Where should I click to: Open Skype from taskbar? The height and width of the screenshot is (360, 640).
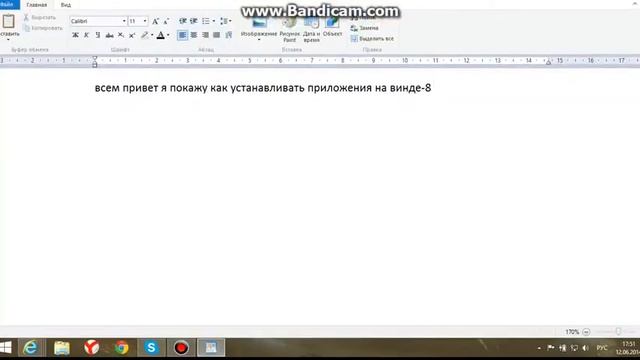click(151, 348)
